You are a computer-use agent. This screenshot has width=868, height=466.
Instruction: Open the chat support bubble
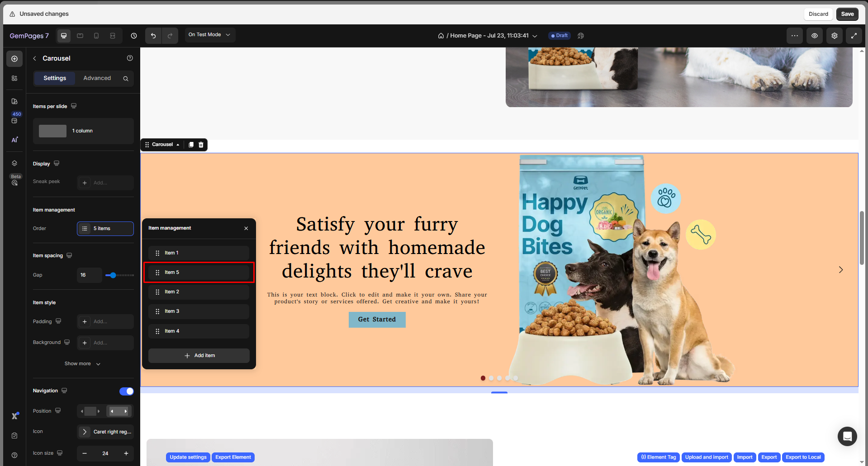[847, 437]
